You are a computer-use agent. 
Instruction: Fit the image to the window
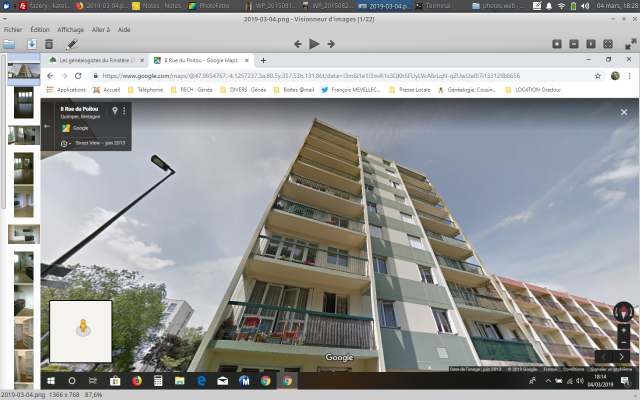pos(608,44)
